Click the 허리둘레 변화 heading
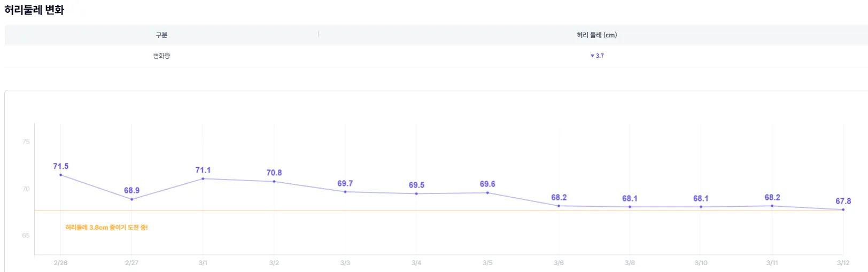Image resolution: width=868 pixels, height=272 pixels. (34, 10)
